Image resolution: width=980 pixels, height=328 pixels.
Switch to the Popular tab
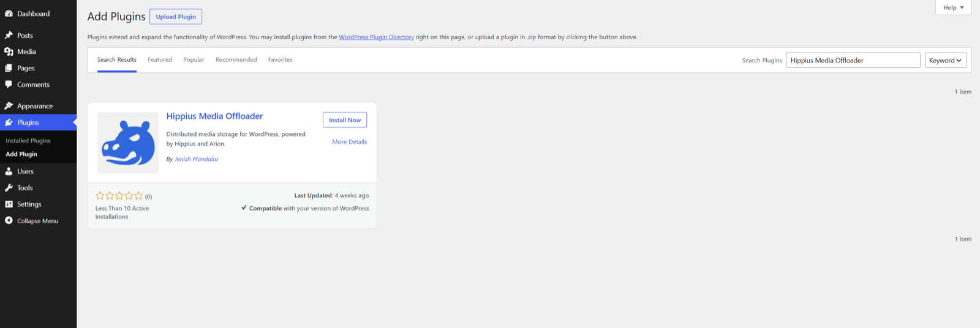pyautogui.click(x=194, y=60)
